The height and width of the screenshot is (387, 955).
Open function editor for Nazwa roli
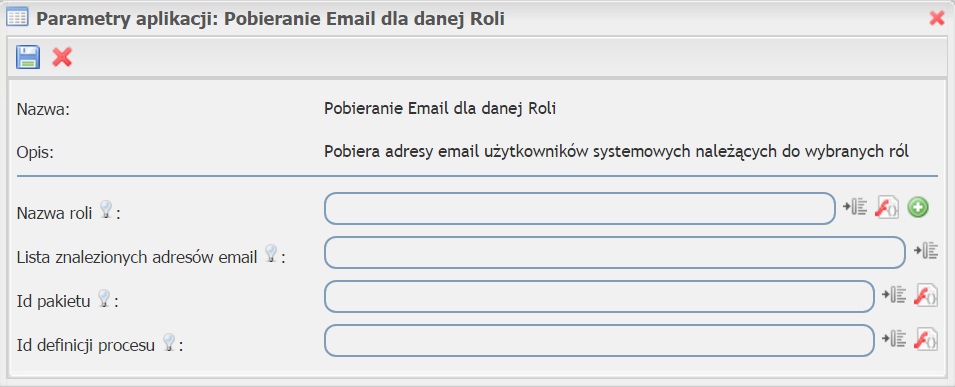tap(887, 208)
